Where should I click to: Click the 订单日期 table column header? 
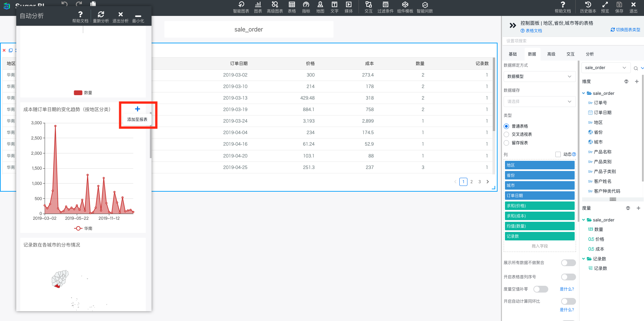[239, 64]
